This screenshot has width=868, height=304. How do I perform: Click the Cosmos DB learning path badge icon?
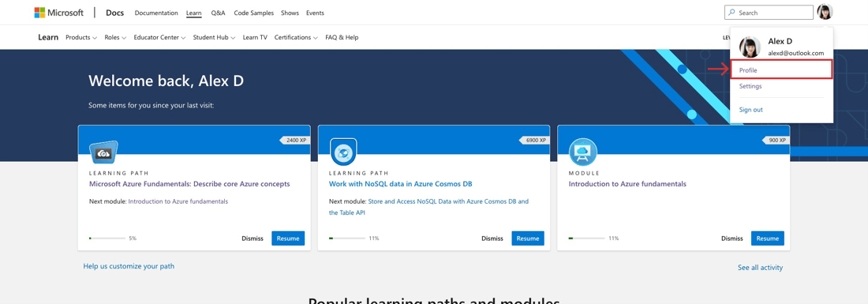343,152
